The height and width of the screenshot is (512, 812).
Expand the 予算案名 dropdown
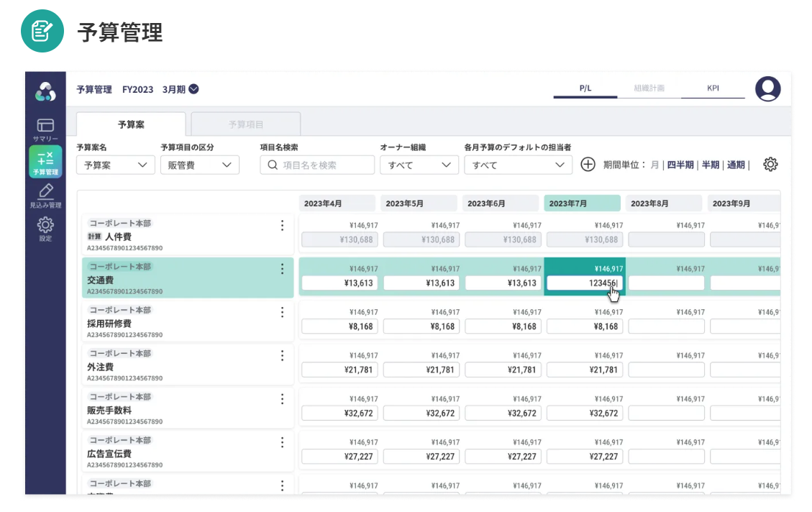click(x=115, y=165)
